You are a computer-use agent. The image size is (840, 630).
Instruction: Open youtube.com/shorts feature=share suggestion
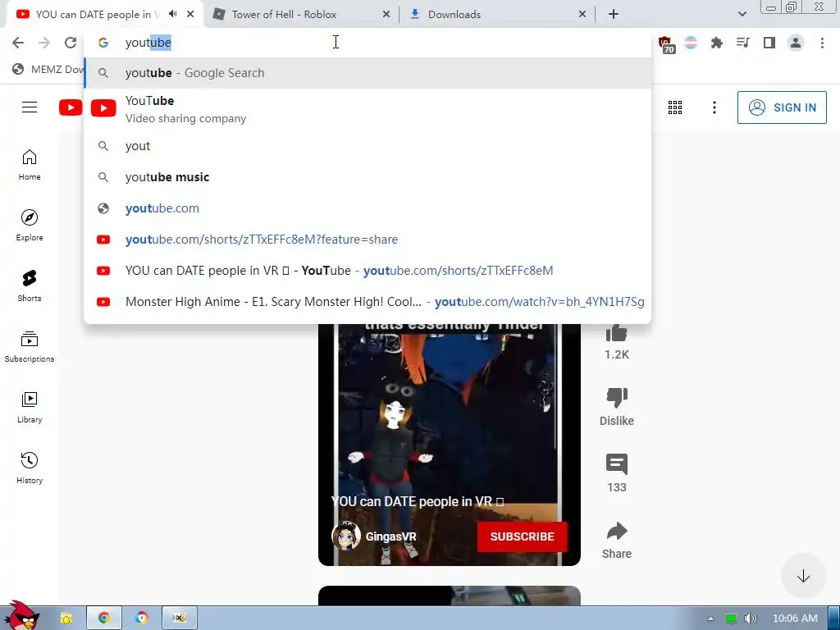pyautogui.click(x=367, y=240)
